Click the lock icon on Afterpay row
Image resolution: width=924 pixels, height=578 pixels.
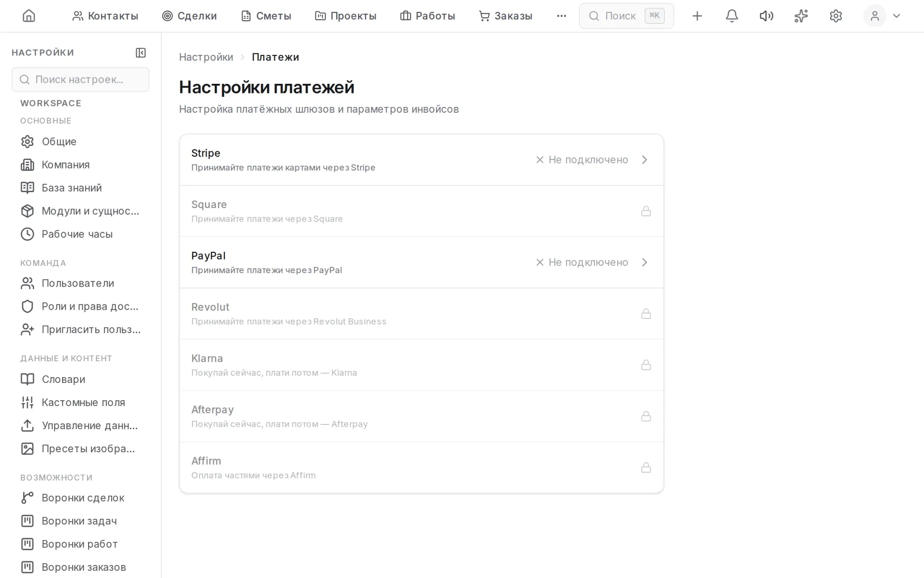tap(646, 416)
